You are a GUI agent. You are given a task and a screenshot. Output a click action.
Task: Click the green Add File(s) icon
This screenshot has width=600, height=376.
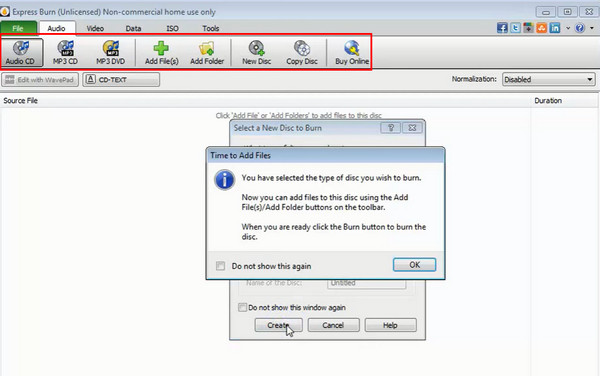pyautogui.click(x=161, y=52)
